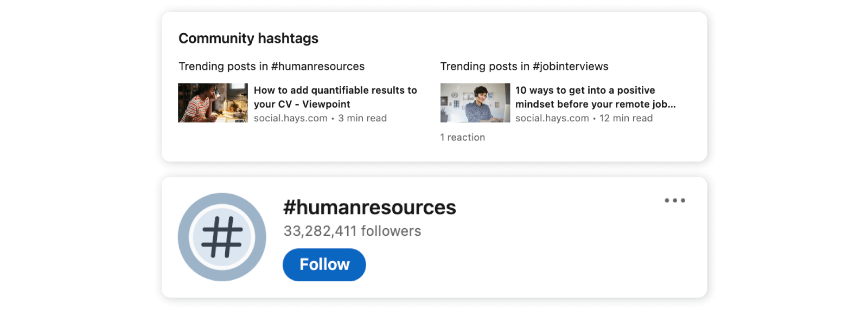Click the word 'followers' below #humanresources
The width and height of the screenshot is (868, 309).
(391, 231)
